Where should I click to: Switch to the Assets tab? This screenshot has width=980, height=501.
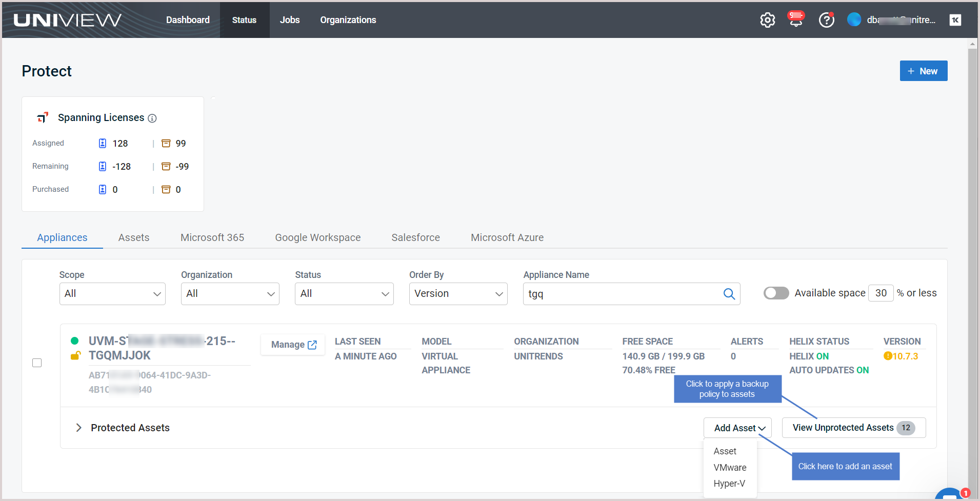[x=134, y=237]
